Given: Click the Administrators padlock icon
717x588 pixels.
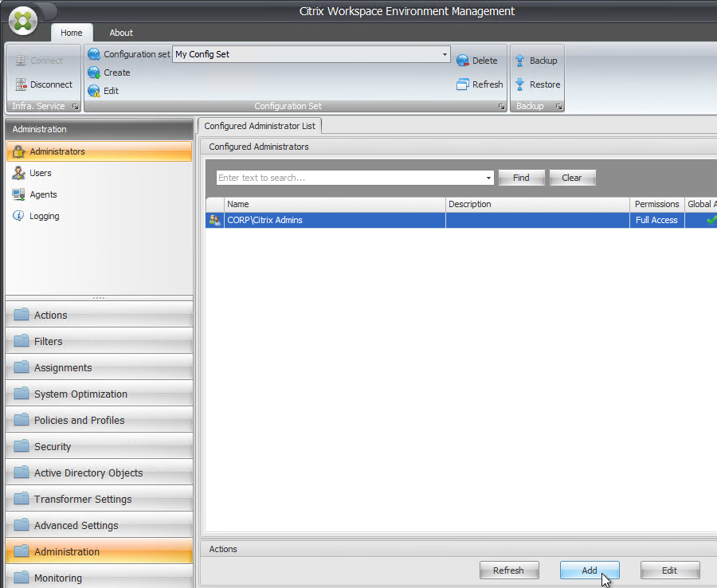Looking at the screenshot, I should pyautogui.click(x=19, y=151).
